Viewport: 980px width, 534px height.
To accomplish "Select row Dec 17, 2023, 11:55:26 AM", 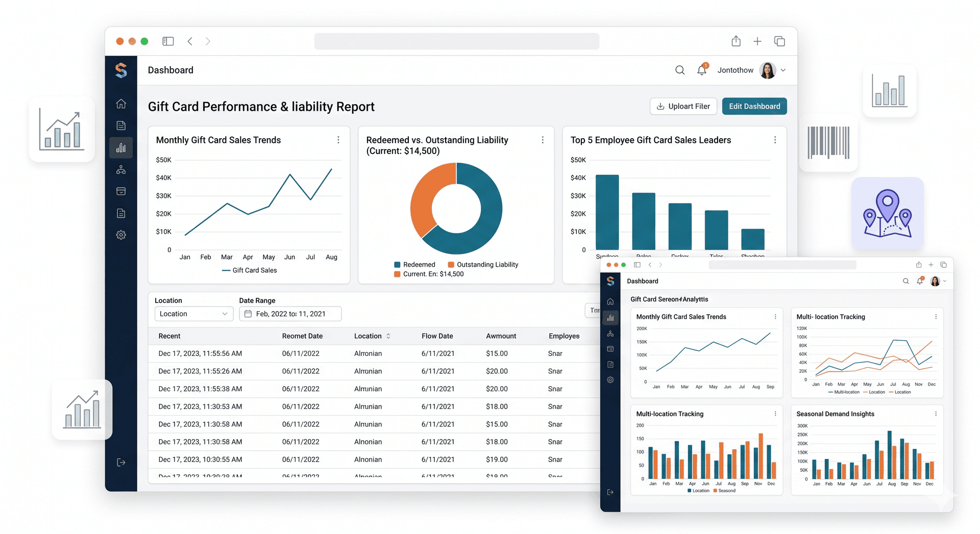I will (x=374, y=371).
